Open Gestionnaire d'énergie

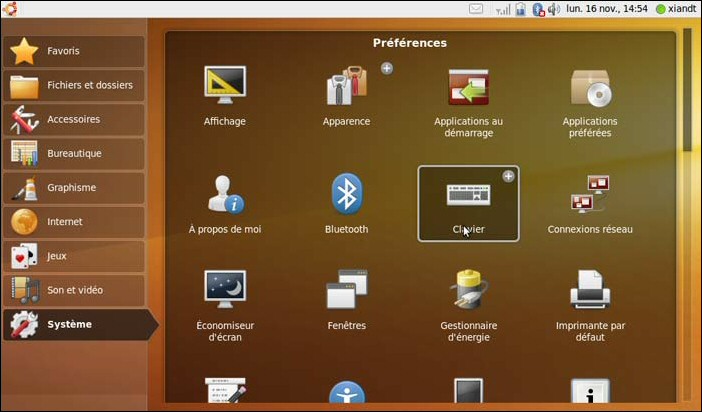tap(468, 305)
